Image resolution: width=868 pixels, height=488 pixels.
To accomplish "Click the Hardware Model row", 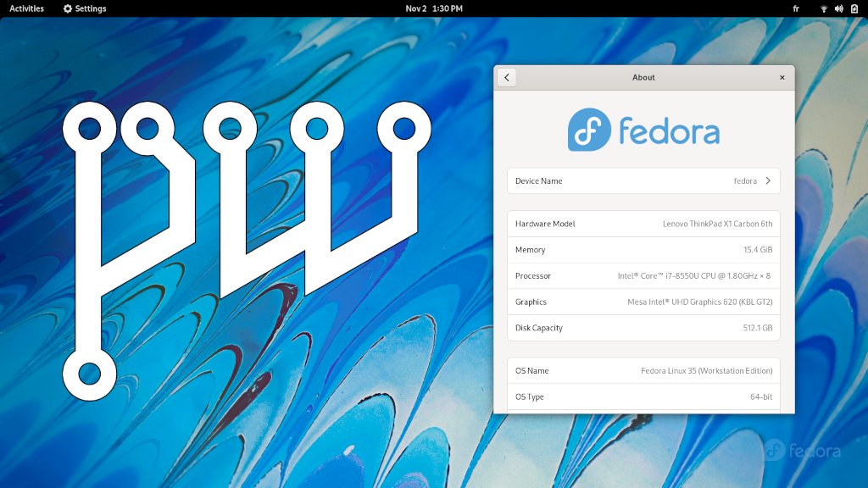I will point(643,224).
